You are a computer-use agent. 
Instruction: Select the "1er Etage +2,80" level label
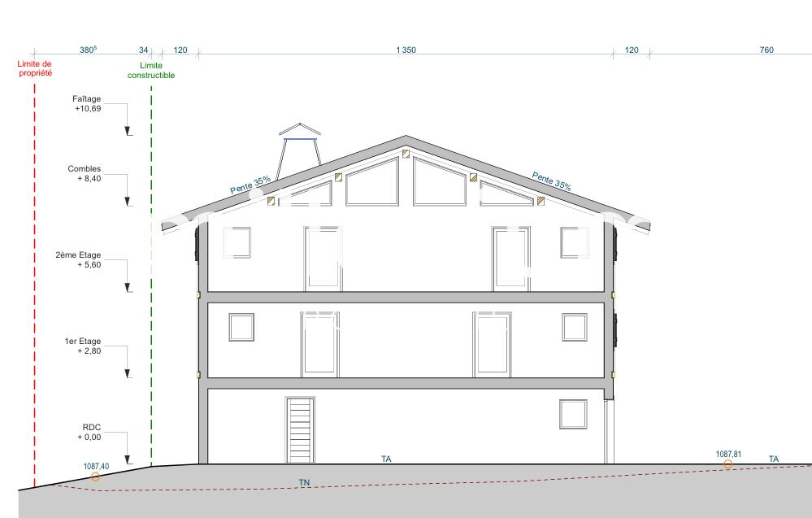(x=83, y=346)
